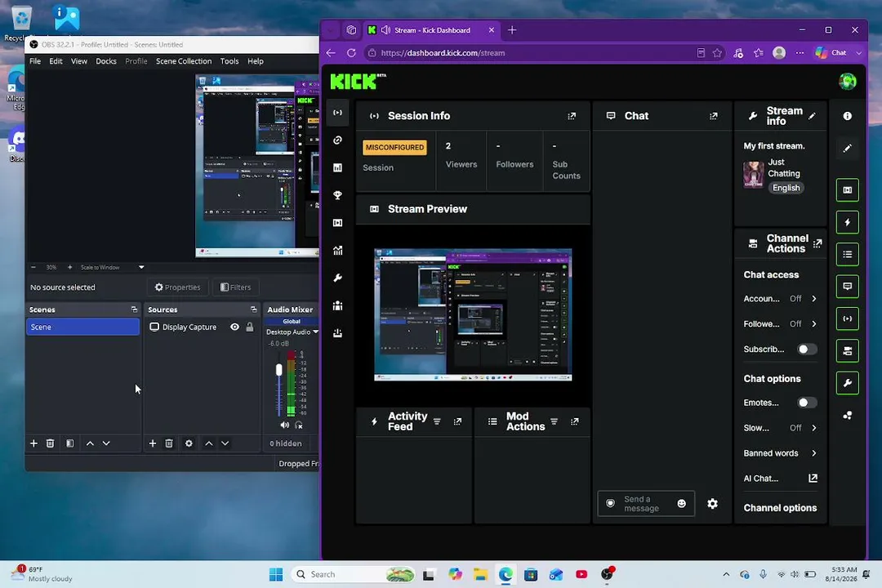The height and width of the screenshot is (588, 882).
Task: Open OBS View menu
Action: (78, 61)
